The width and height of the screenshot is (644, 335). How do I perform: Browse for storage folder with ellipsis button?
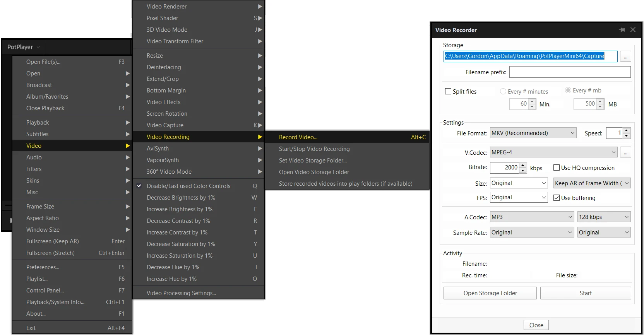625,56
